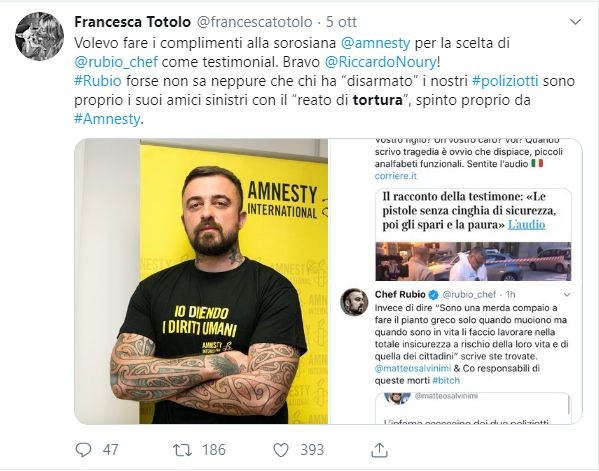Open the tweet's 5 ott timestamp

pyautogui.click(x=341, y=22)
